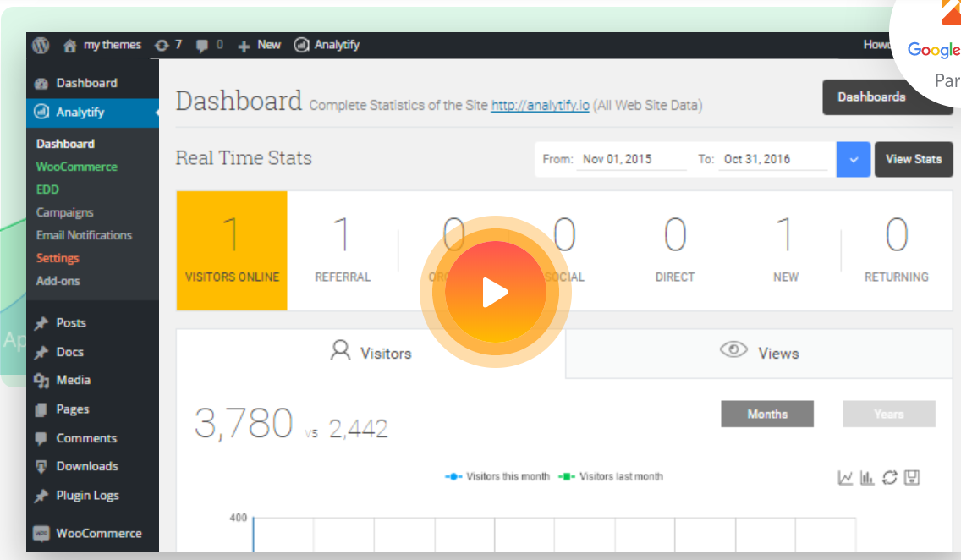Open the Campaigns submenu item
961x560 pixels.
(64, 212)
